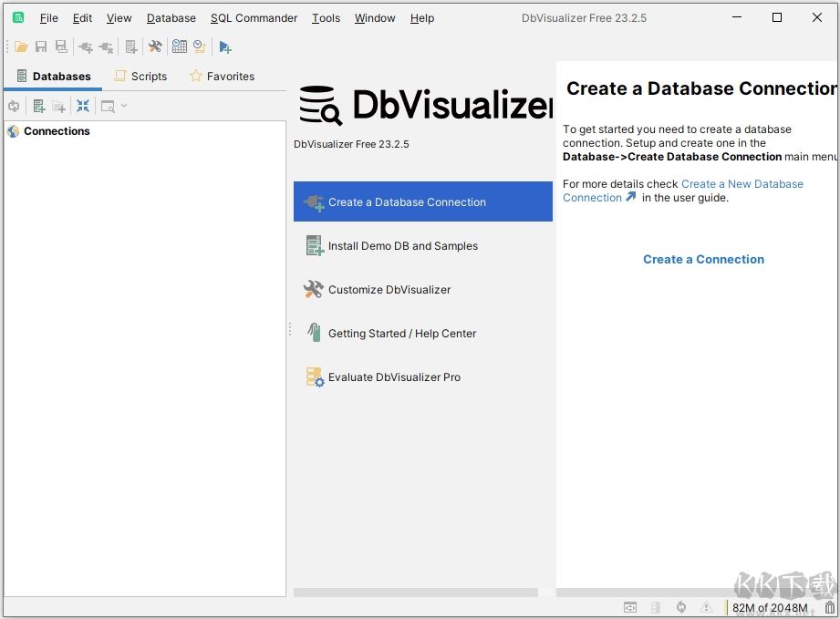Image resolution: width=840 pixels, height=619 pixels.
Task: Open the SQL Commander menu
Action: click(254, 17)
